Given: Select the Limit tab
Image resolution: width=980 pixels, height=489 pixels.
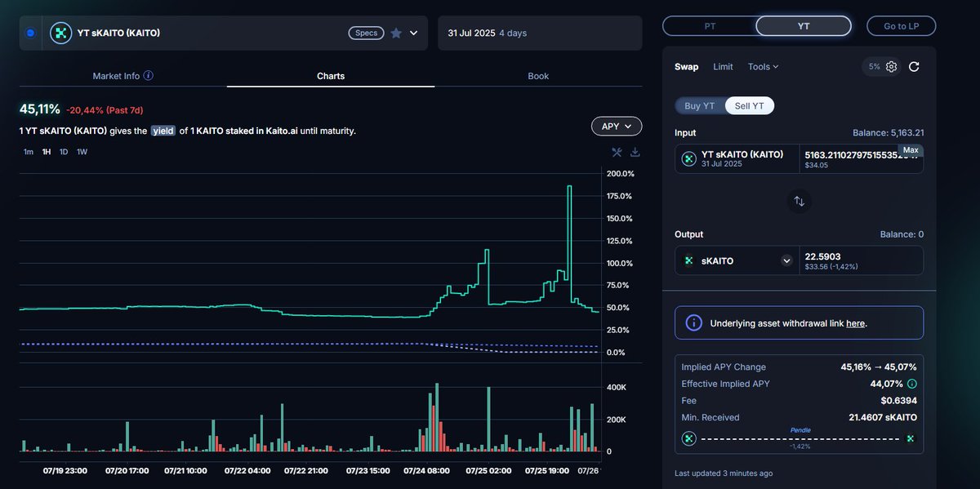Looking at the screenshot, I should 723,67.
